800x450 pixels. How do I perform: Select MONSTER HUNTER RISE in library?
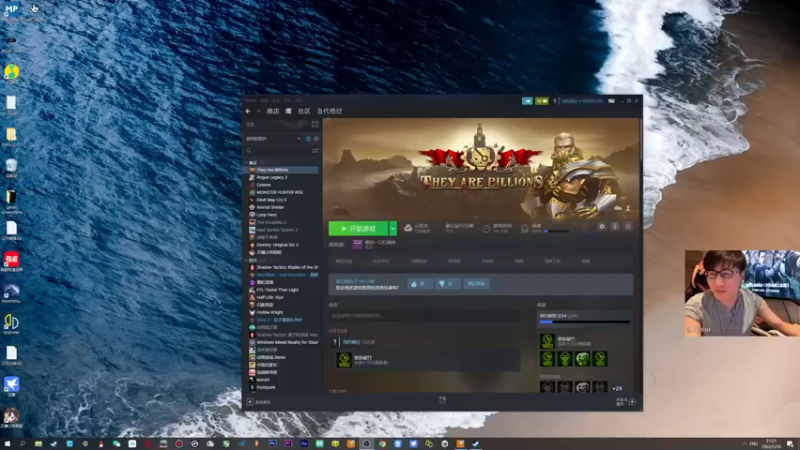282,192
